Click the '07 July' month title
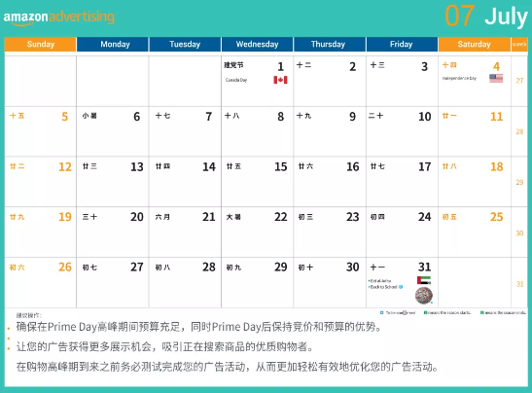 (x=486, y=16)
